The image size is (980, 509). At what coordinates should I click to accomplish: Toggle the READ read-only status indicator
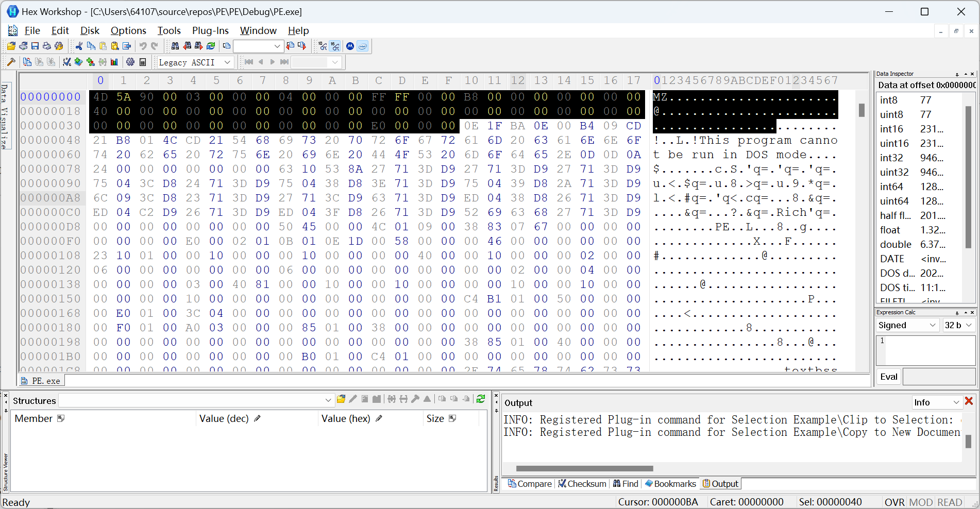pos(950,502)
